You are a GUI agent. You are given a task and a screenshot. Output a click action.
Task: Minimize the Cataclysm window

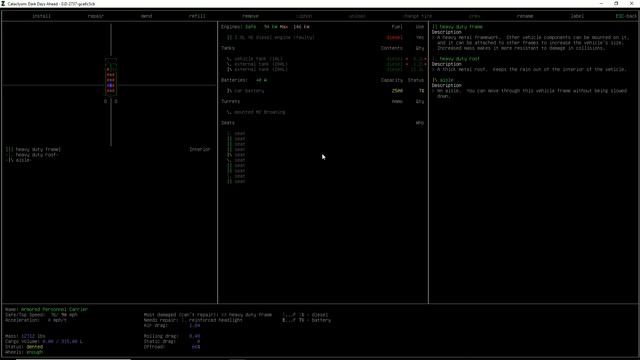pos(601,4)
